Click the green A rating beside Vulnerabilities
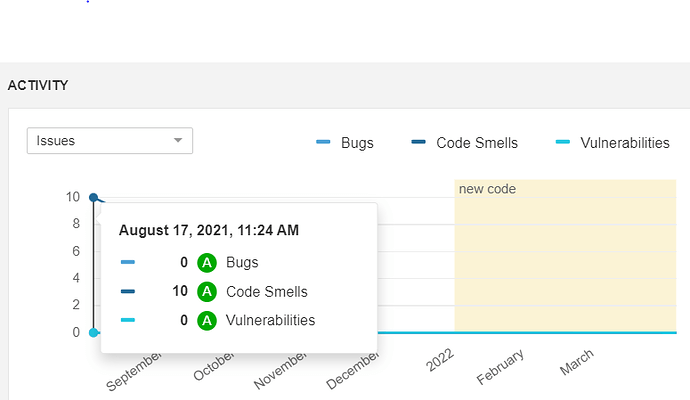 point(207,320)
